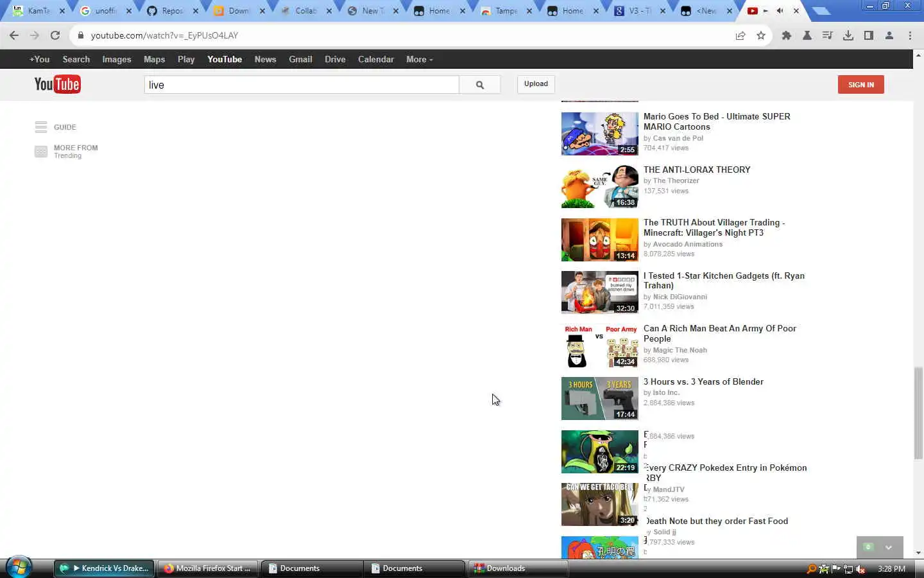This screenshot has width=924, height=578.
Task: Click the Kendrick Vs Drake taskbar button
Action: (104, 568)
